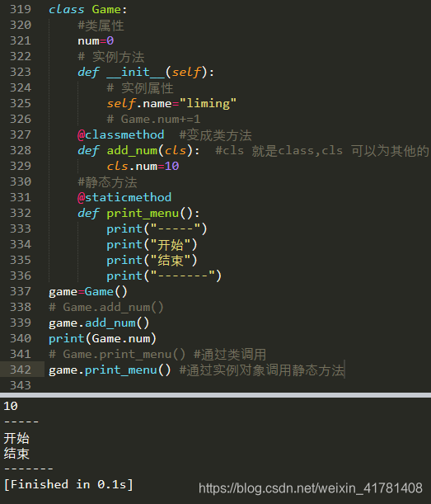Click the 'game.print_menu()' call on line 342
431x504 pixels.
pyautogui.click(x=110, y=370)
